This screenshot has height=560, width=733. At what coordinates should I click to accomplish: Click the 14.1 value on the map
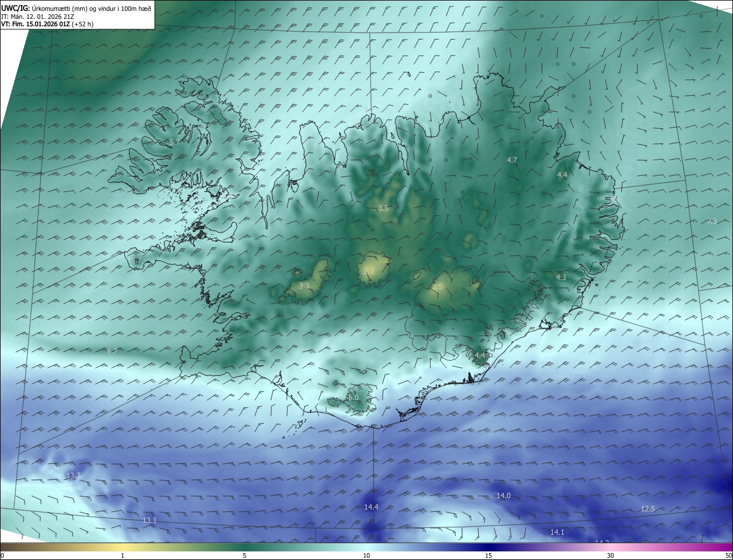click(557, 532)
